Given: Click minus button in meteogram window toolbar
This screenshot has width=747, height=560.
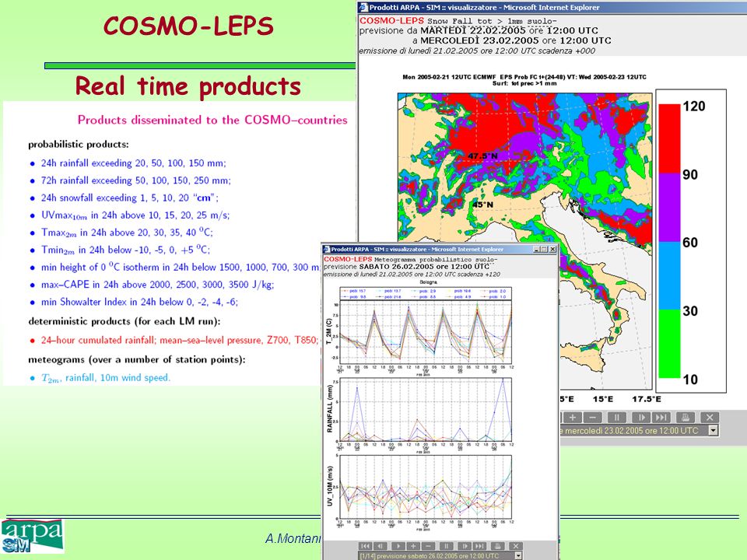Looking at the screenshot, I should point(428,546).
